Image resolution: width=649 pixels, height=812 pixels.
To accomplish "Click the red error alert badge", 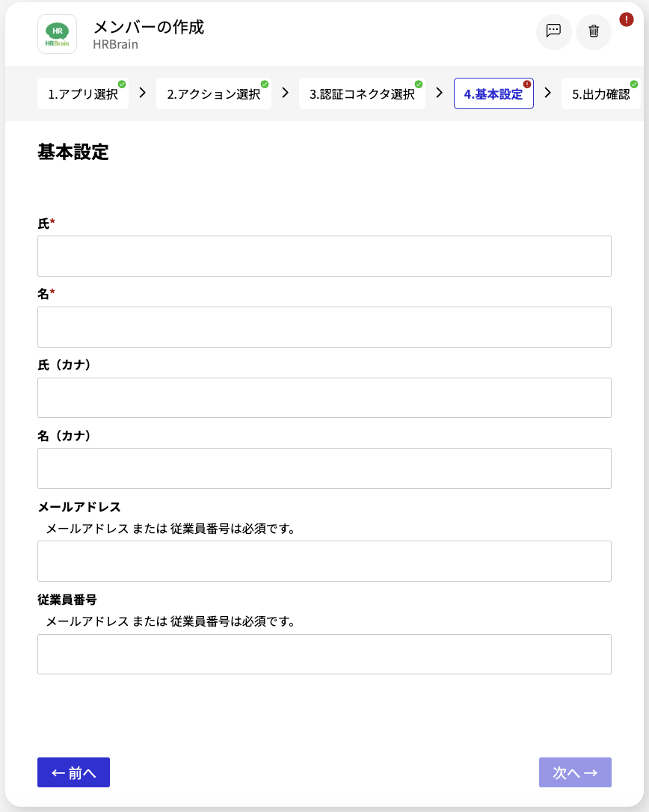I will pyautogui.click(x=627, y=19).
